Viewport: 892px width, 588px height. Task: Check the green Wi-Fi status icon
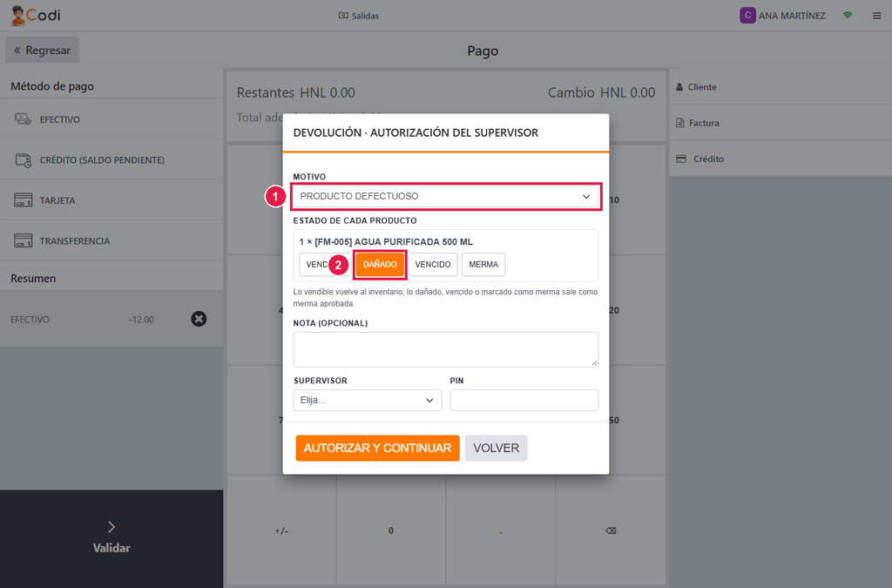[x=848, y=16]
